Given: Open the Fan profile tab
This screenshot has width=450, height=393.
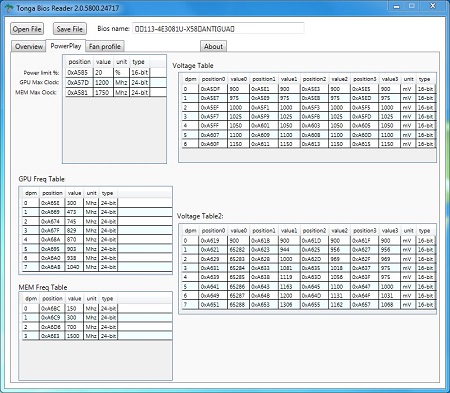Looking at the screenshot, I should point(105,46).
